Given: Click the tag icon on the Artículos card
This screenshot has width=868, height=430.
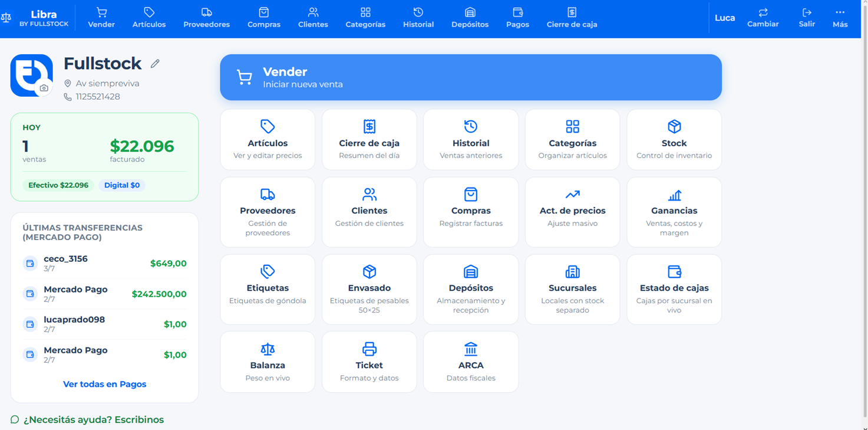Looking at the screenshot, I should coord(268,126).
